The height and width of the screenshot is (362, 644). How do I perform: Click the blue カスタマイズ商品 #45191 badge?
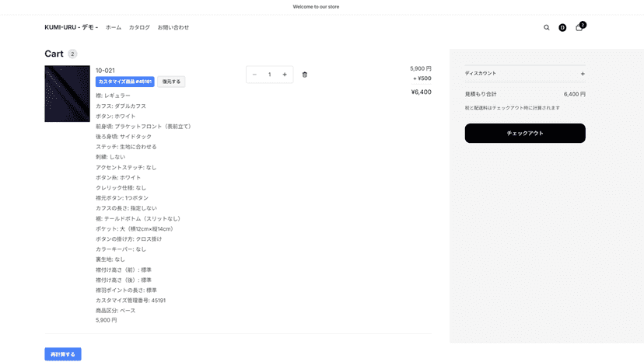point(125,82)
